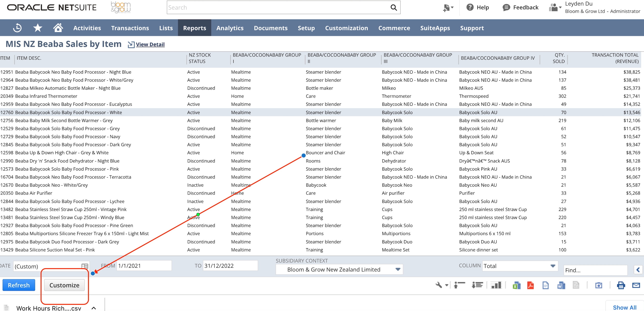Open the Setup menu
Image resolution: width=644 pixels, height=311 pixels.
click(x=306, y=28)
